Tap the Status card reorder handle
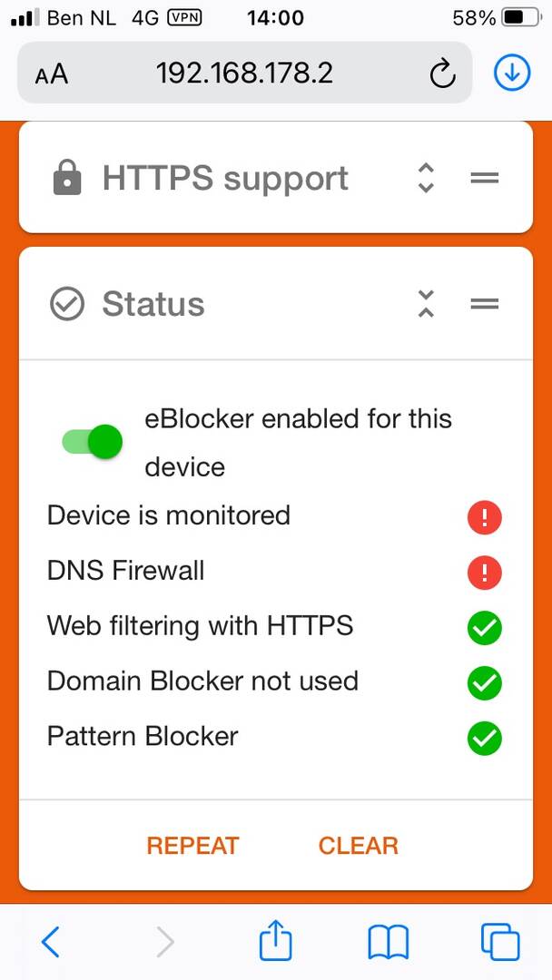The image size is (552, 980). point(485,304)
